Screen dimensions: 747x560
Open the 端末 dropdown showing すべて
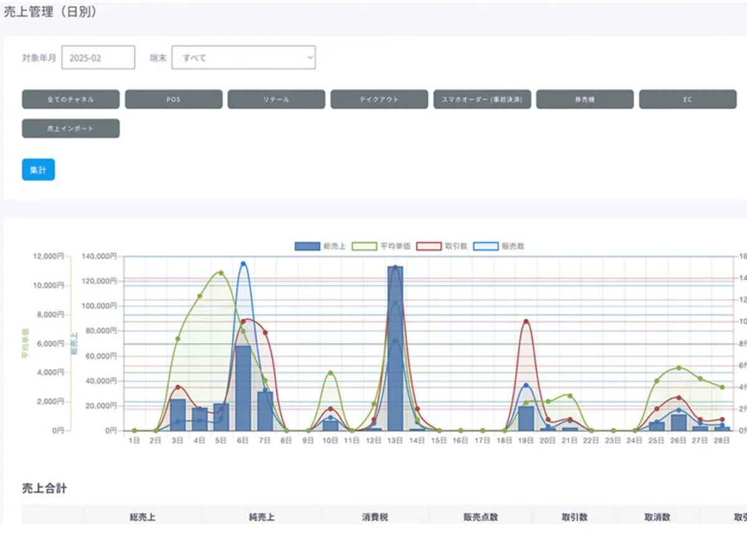(243, 58)
